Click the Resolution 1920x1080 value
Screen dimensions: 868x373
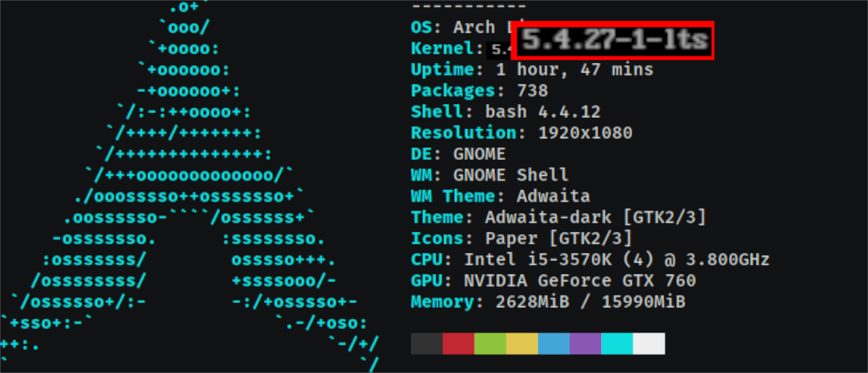585,133
